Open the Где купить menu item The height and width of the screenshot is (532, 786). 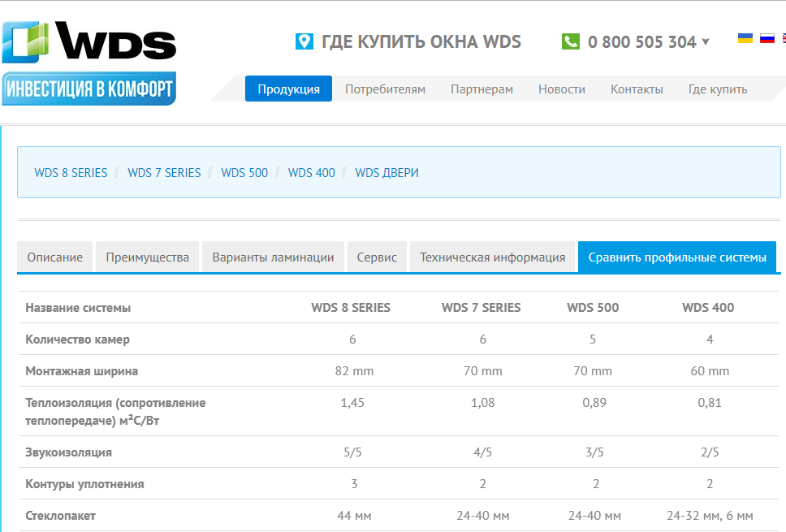[718, 89]
